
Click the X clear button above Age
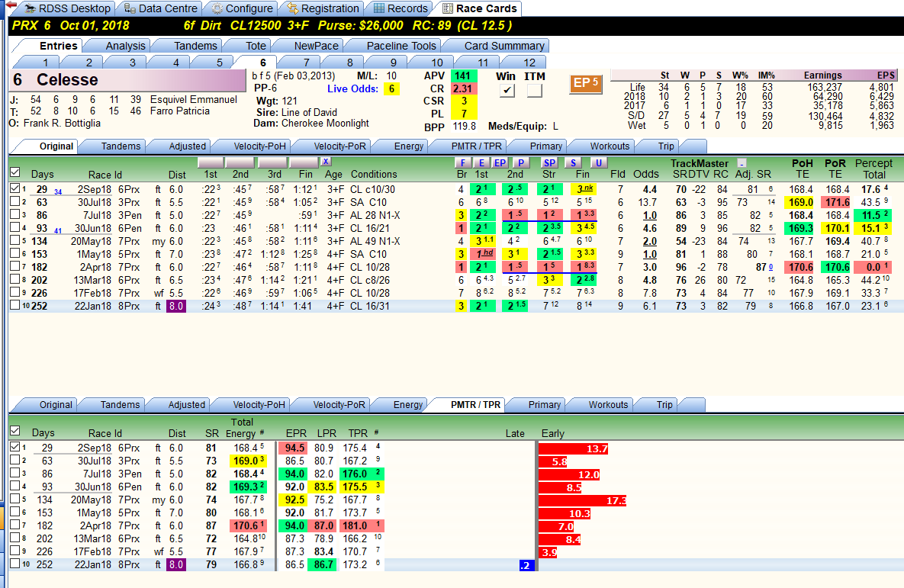point(326,162)
